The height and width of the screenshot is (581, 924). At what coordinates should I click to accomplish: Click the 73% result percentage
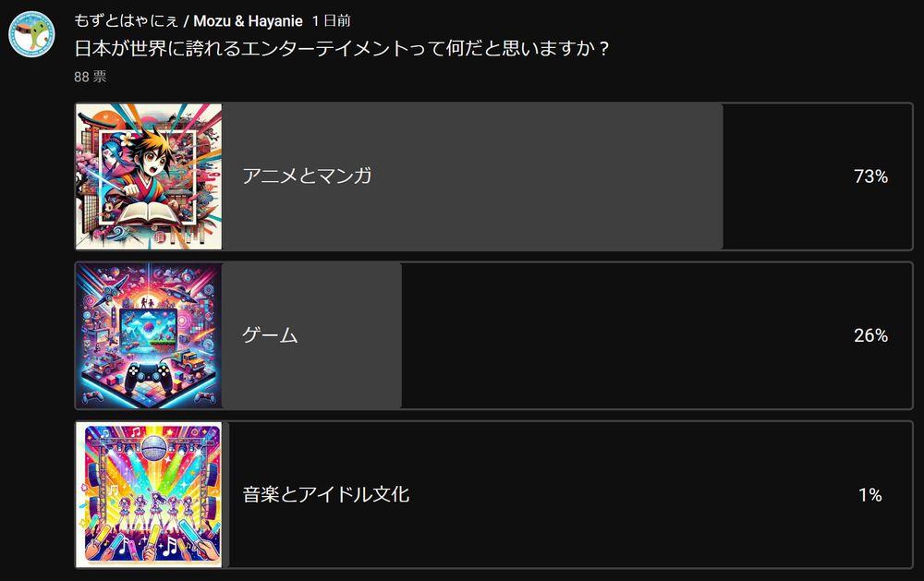[871, 176]
